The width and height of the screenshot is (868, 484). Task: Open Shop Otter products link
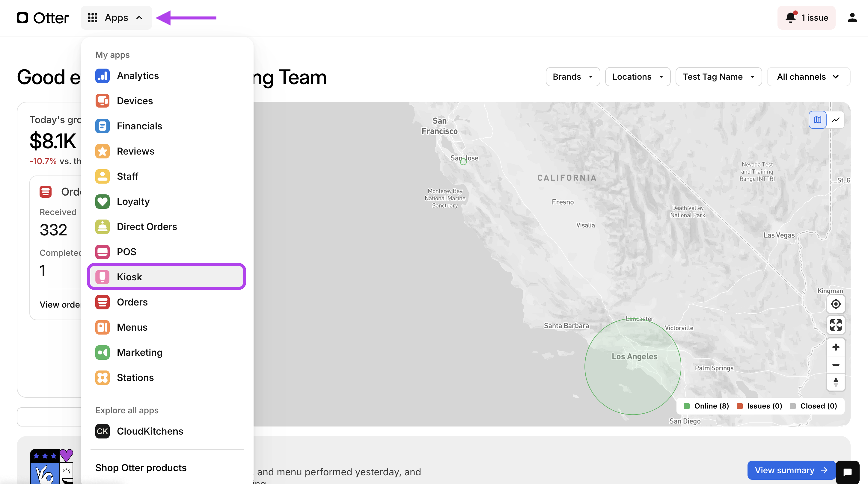[141, 468]
